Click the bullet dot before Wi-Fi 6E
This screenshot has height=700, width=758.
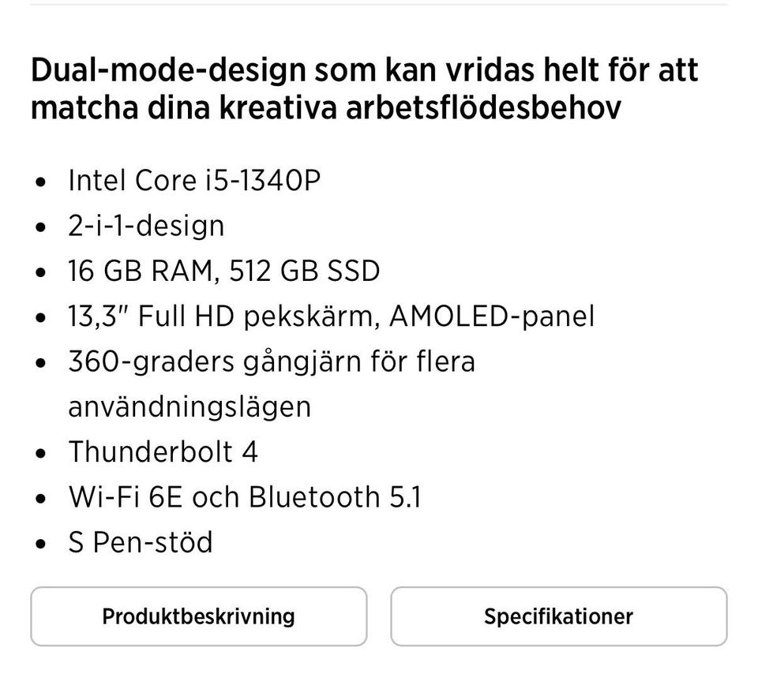[x=42, y=499]
